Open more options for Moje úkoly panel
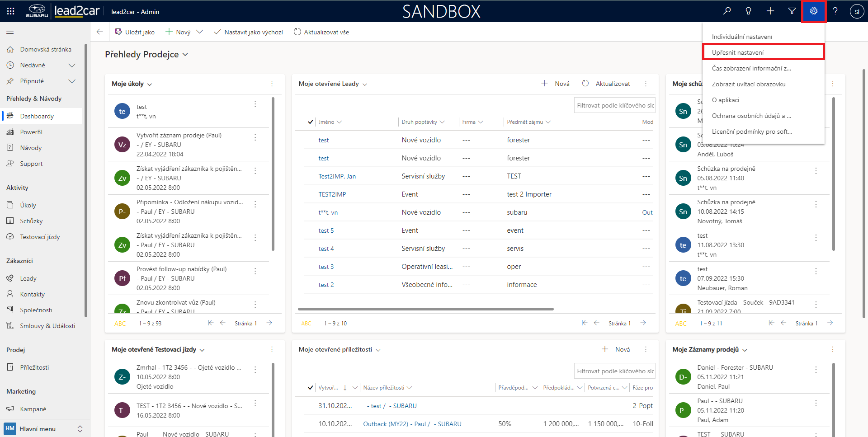Screen dimensions: 868x437 point(272,84)
